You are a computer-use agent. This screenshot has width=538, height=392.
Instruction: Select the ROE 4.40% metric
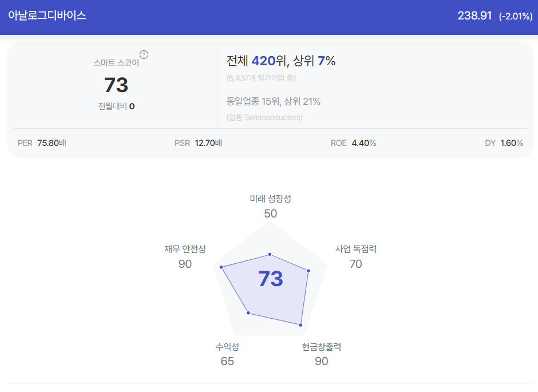(353, 143)
